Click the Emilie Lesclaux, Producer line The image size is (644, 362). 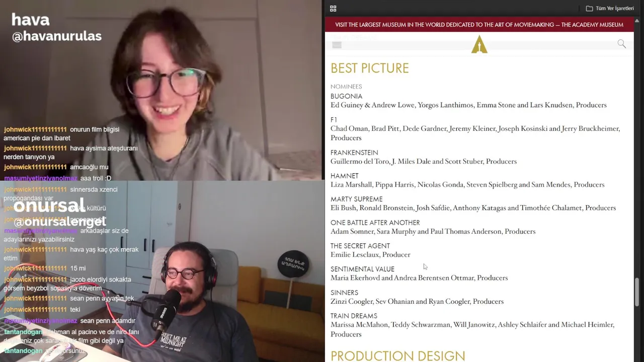[x=370, y=254]
